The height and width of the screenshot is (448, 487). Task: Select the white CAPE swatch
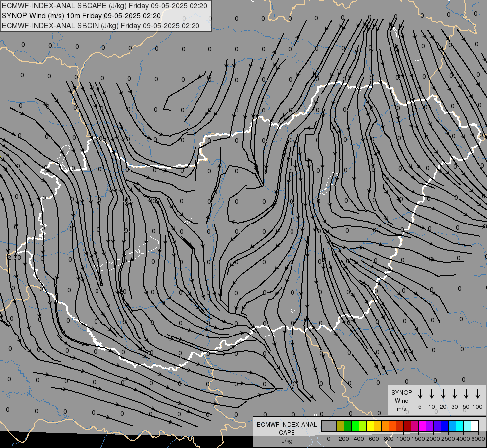475,426
